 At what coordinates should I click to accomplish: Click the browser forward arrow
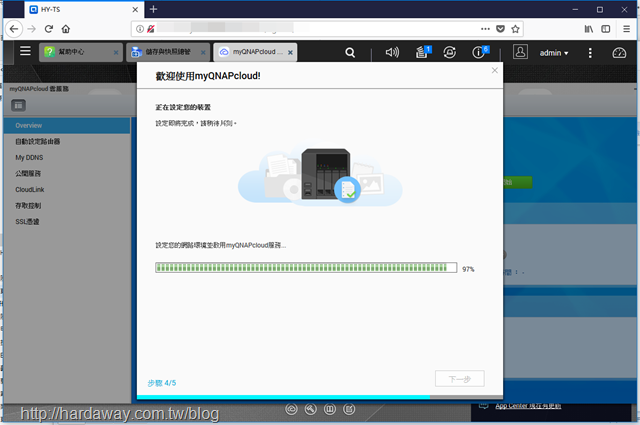point(31,29)
